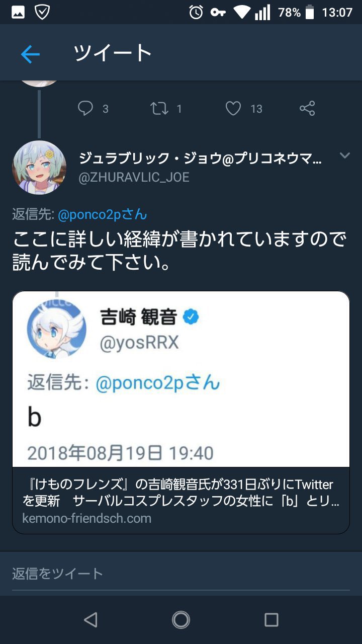Viewport: 362px width, 644px height.
Task: Open recent apps square button
Action: point(271,620)
